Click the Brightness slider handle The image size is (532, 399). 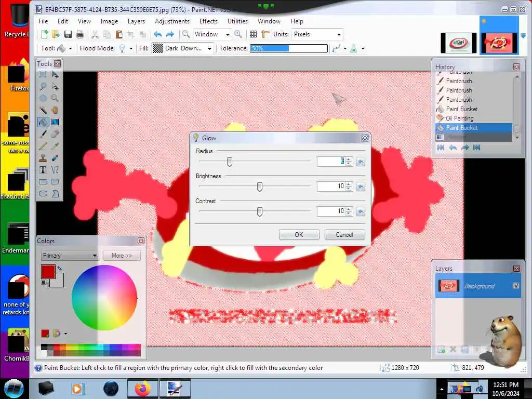(x=260, y=187)
